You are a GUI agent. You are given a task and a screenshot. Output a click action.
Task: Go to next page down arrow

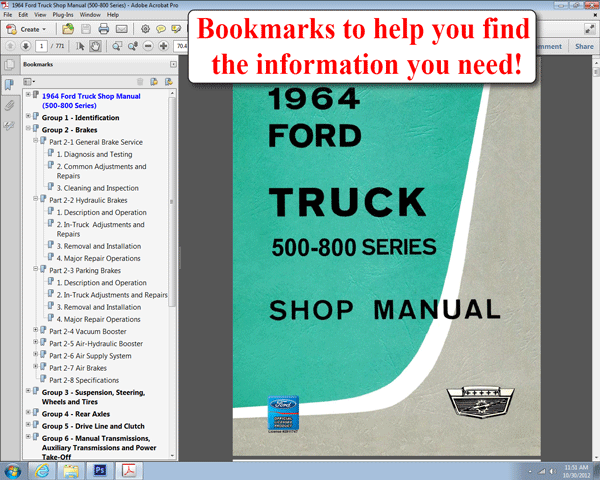26,46
